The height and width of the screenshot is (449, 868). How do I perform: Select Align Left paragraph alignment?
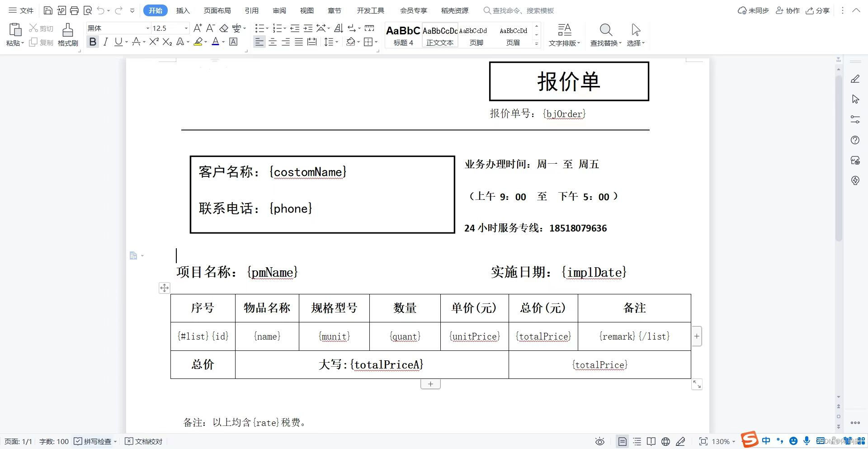(259, 42)
